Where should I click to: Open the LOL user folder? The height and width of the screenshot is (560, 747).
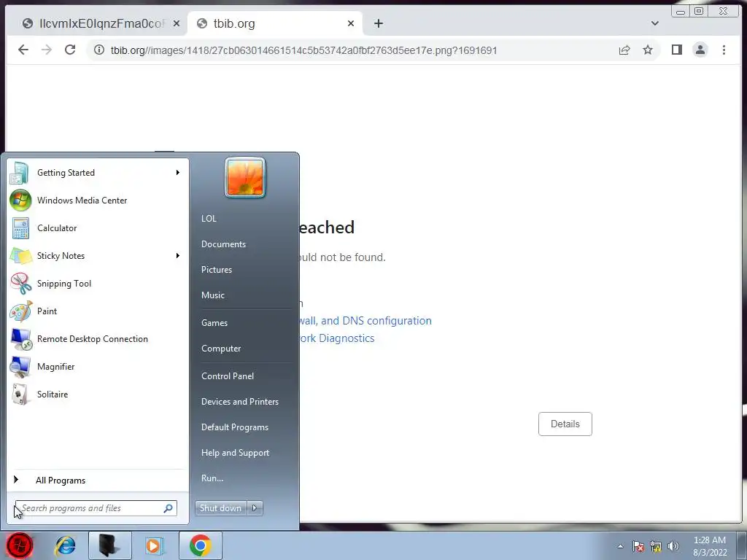coord(209,219)
